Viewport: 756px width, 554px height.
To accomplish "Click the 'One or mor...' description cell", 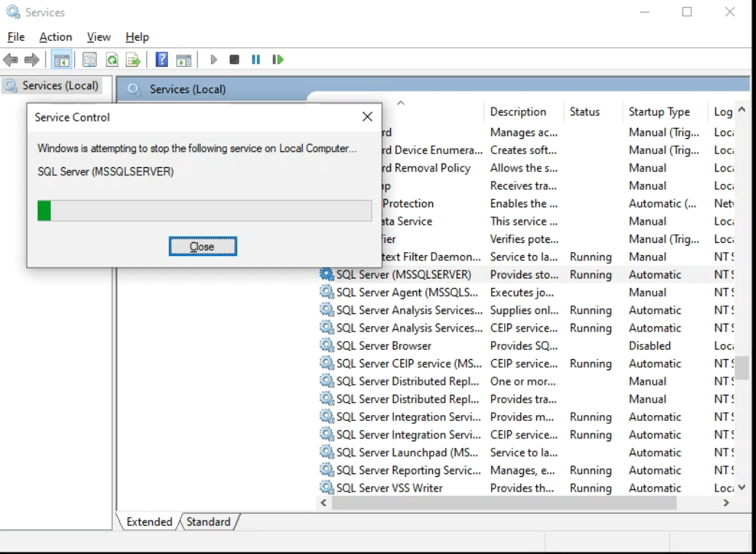I will pos(522,382).
